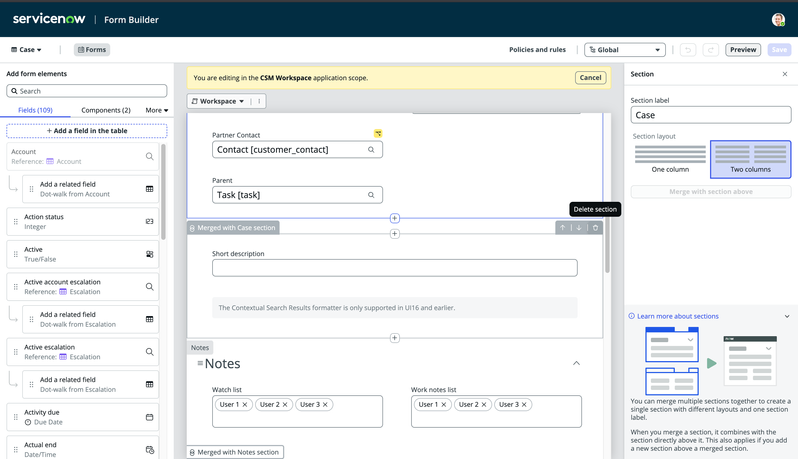Screen dimensions: 798x459
Task: Click the Short description input field
Action: 394,268
